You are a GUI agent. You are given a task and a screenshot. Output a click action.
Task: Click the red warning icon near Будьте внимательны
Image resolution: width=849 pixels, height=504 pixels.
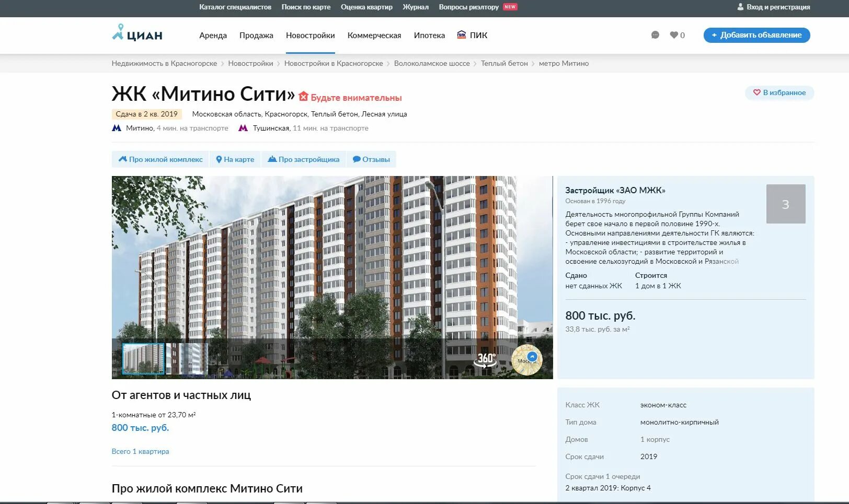[303, 97]
